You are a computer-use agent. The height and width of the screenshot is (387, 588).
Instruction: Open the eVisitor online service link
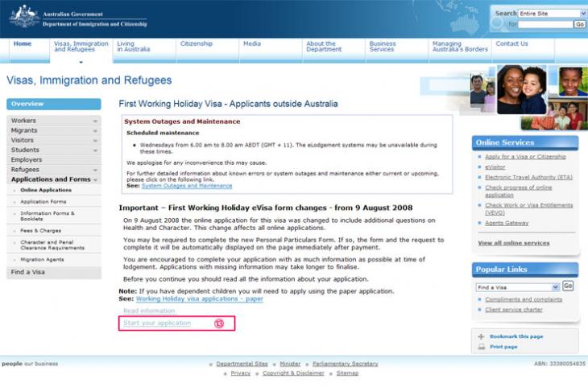(x=495, y=167)
